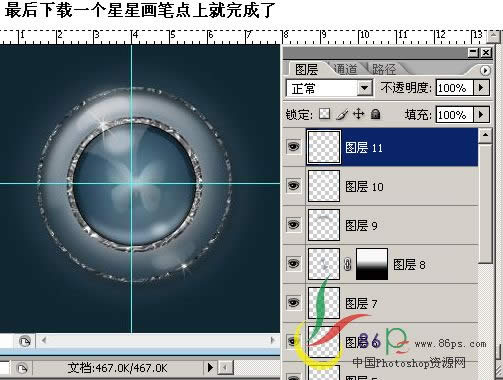Switch to the 路径 tab
503x380 pixels.
pyautogui.click(x=384, y=69)
